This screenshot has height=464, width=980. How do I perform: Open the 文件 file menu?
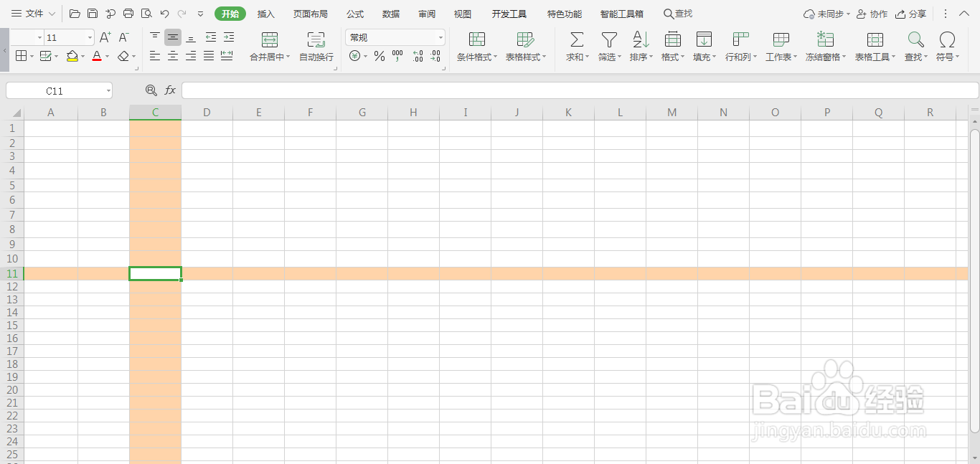click(x=33, y=14)
